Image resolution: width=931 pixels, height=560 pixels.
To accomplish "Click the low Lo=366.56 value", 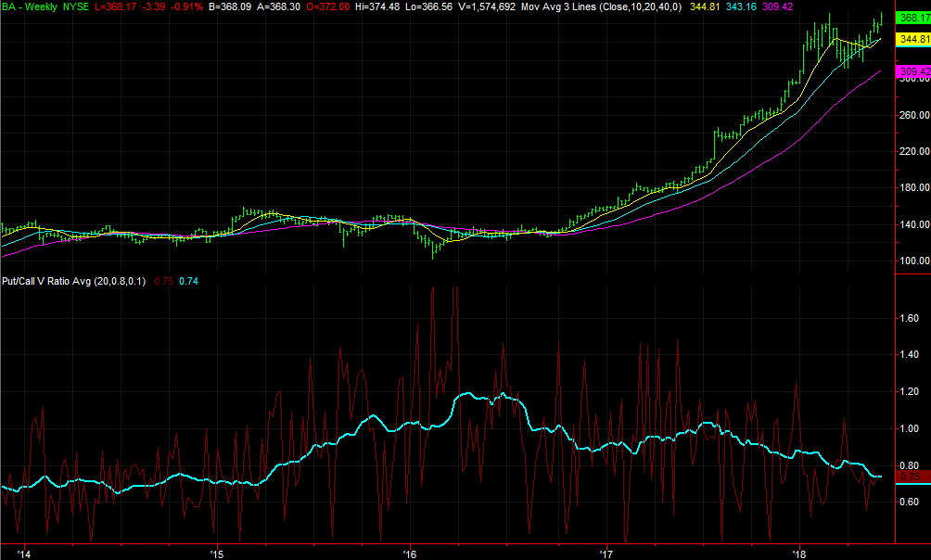I will tap(428, 7).
